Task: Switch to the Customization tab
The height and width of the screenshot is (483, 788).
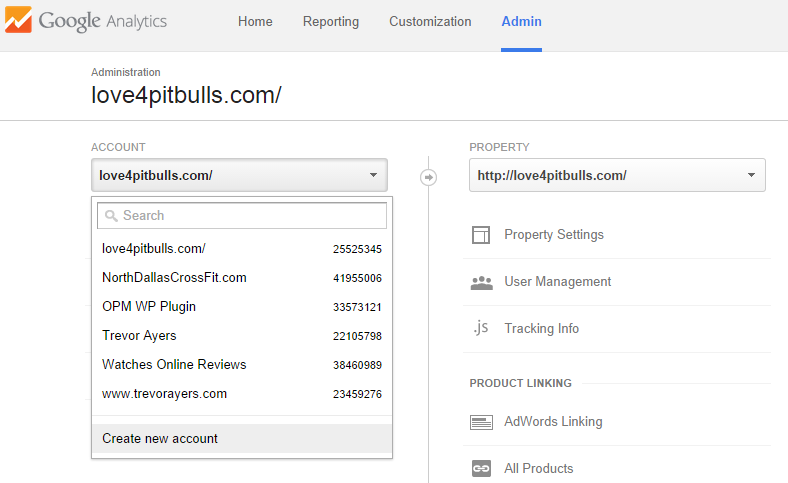Action: (430, 22)
